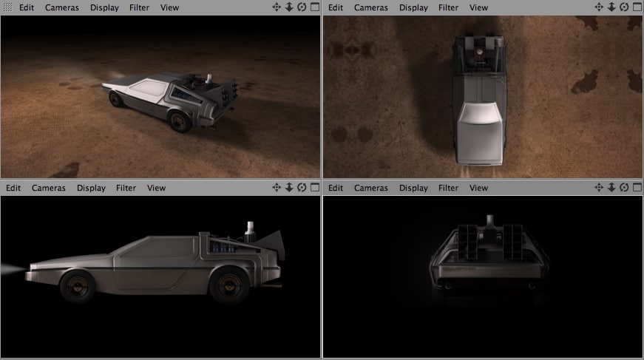Screen dimensions: 644x360
Task: Open the Cameras menu in the perspective viewport
Action: 62,7
